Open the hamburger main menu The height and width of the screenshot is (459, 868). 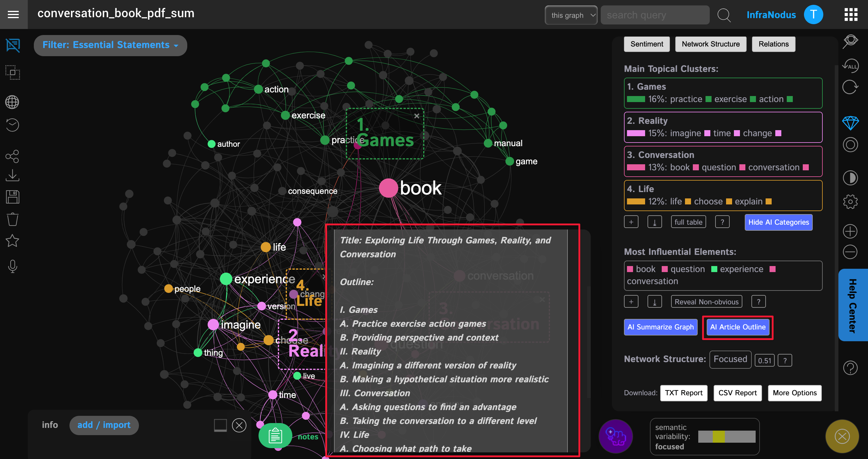(x=13, y=14)
